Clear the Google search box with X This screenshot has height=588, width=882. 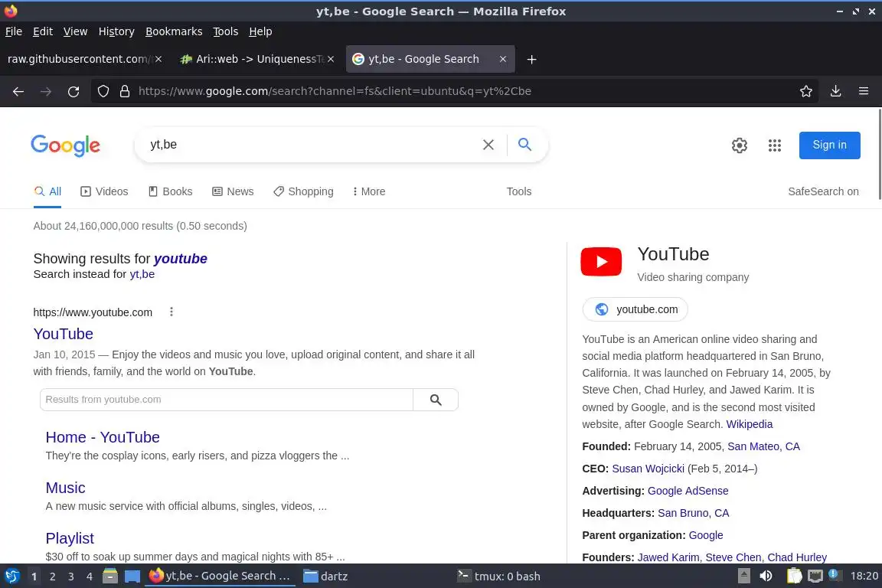488,145
